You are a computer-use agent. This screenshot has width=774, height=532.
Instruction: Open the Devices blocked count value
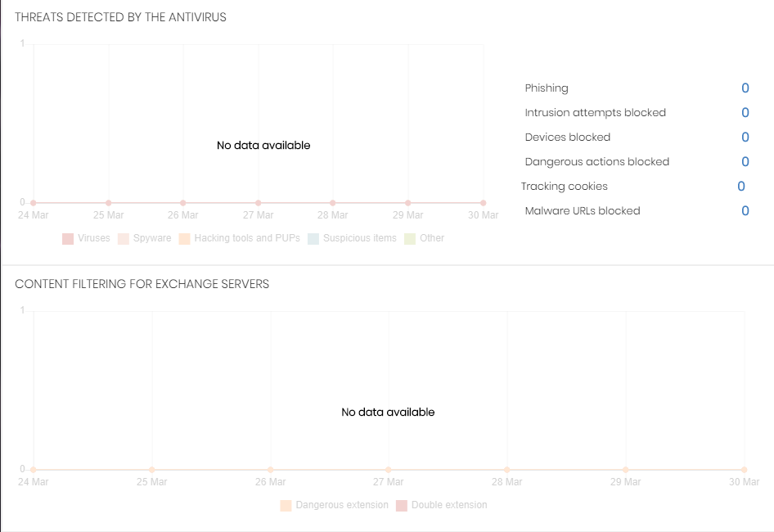click(x=745, y=137)
